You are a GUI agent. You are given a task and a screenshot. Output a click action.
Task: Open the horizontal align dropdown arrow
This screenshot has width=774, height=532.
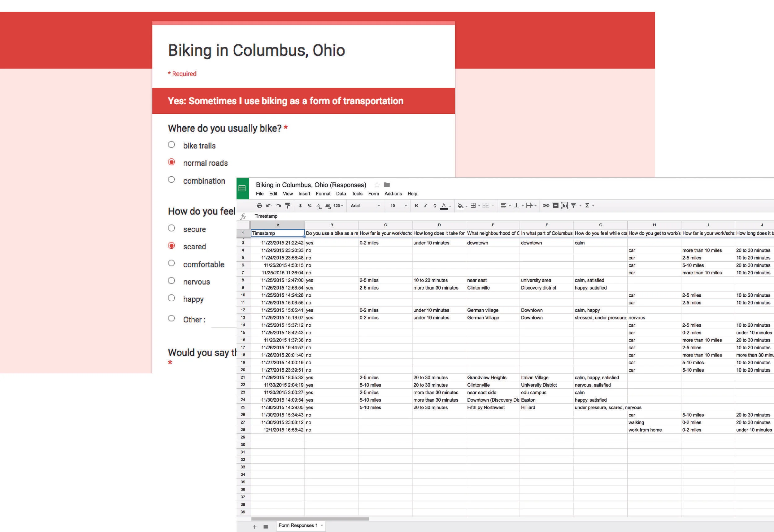tap(510, 206)
